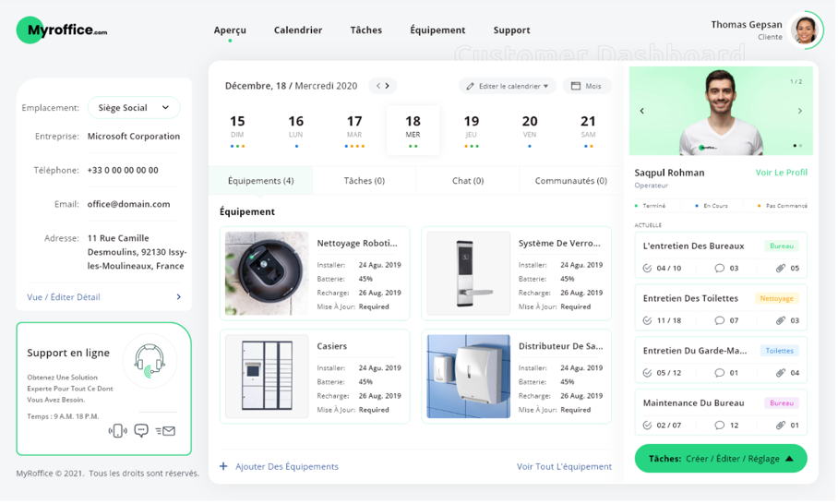Click checkmark icon in Entretien Des Toilettes
The image size is (838, 504).
(x=647, y=321)
